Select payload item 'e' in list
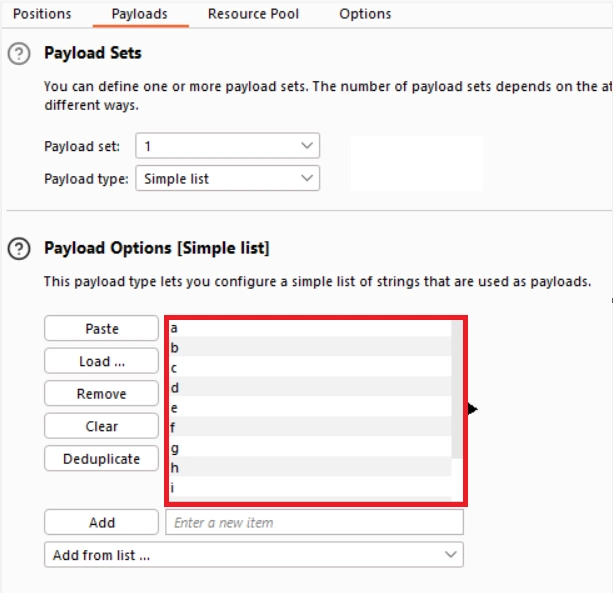Viewport: 613px width, 593px height. coord(308,408)
